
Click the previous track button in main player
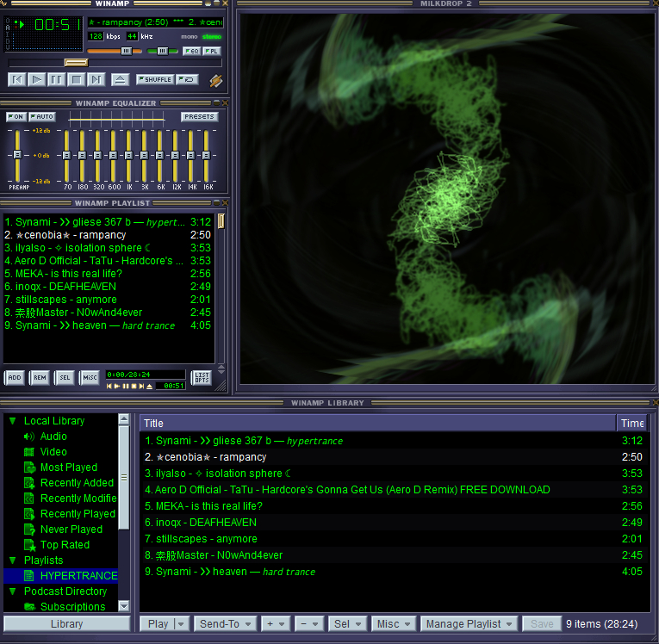(16, 80)
